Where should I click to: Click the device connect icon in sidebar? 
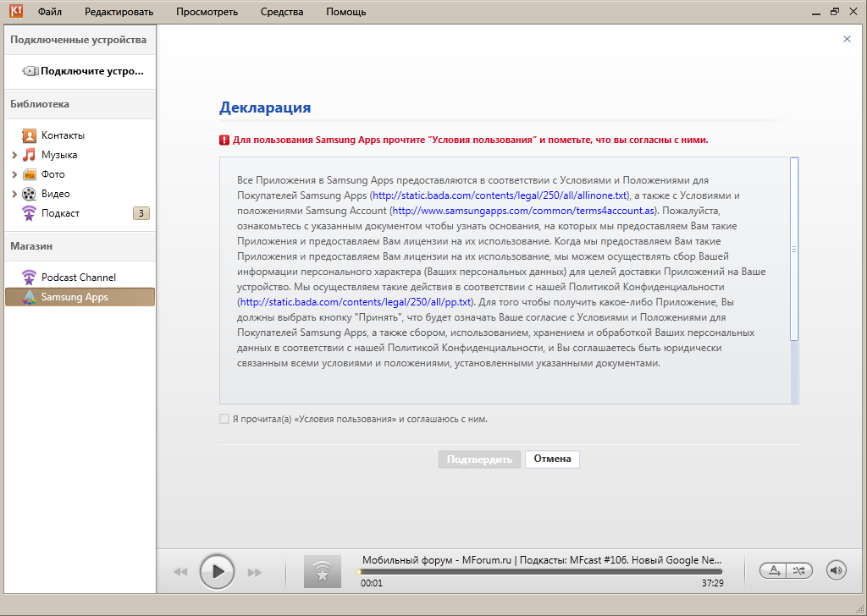pos(30,71)
